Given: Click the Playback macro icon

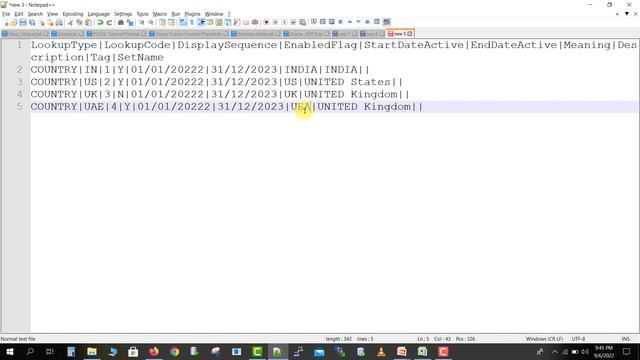Looking at the screenshot, I should click(x=285, y=22).
